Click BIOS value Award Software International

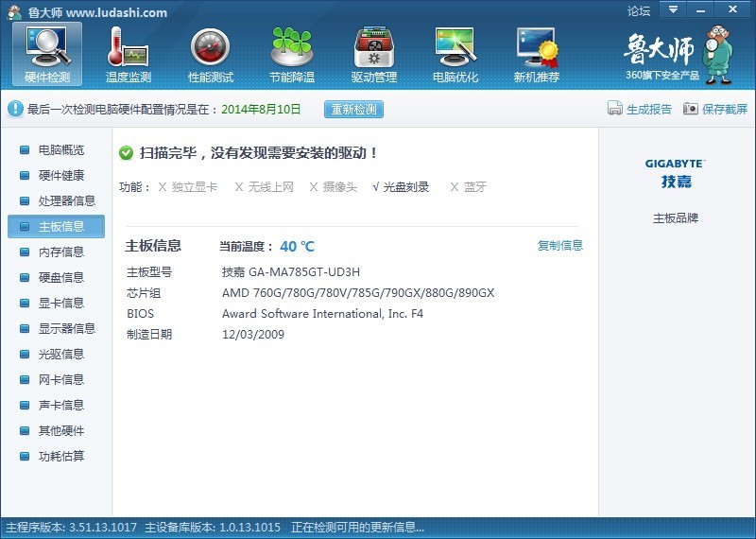point(322,314)
